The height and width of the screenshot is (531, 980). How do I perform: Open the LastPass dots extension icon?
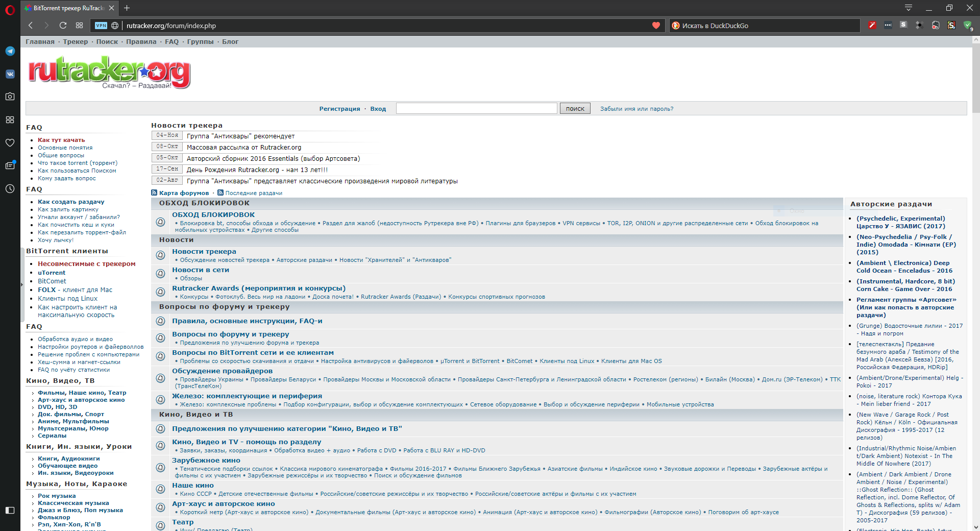[x=888, y=25]
